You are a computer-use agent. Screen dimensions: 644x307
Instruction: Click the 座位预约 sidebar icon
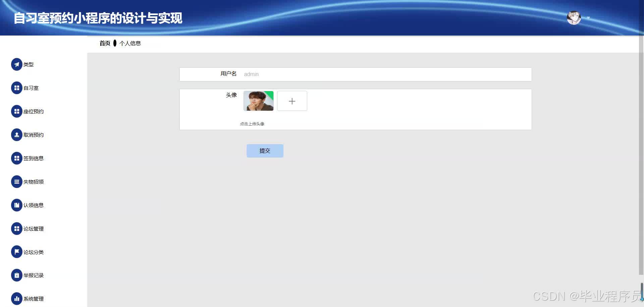pos(17,111)
